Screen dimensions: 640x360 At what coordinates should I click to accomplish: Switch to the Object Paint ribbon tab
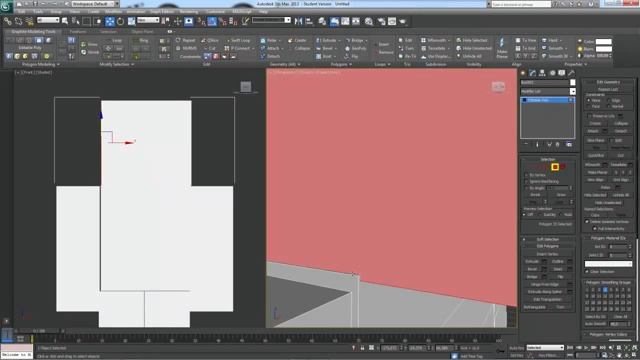[x=142, y=31]
